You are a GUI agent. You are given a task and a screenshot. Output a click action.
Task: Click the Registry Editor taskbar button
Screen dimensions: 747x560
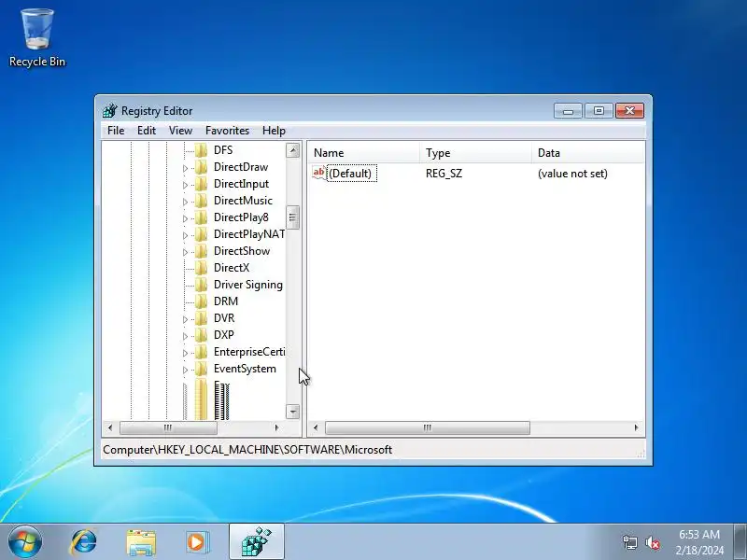pos(257,542)
